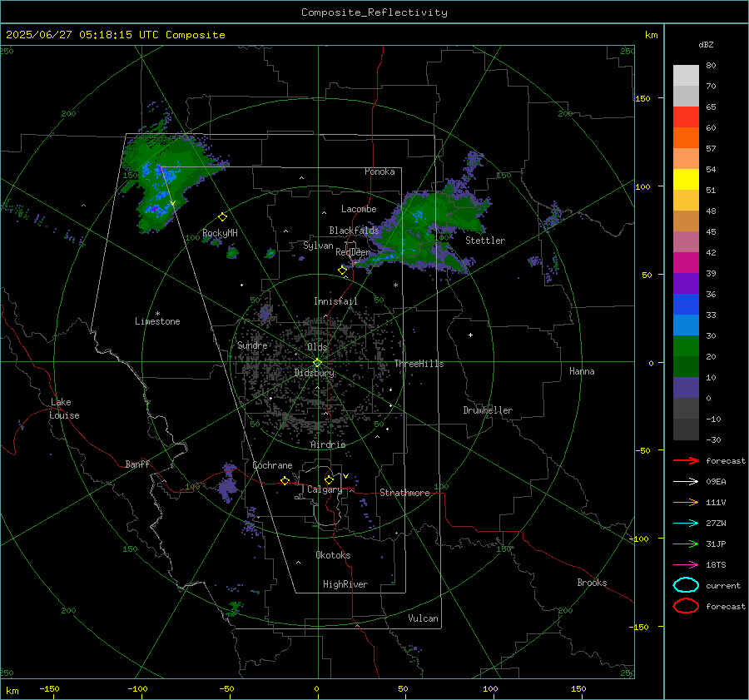The image size is (749, 700).
Task: Click the Calgary city label
Action: click(325, 489)
